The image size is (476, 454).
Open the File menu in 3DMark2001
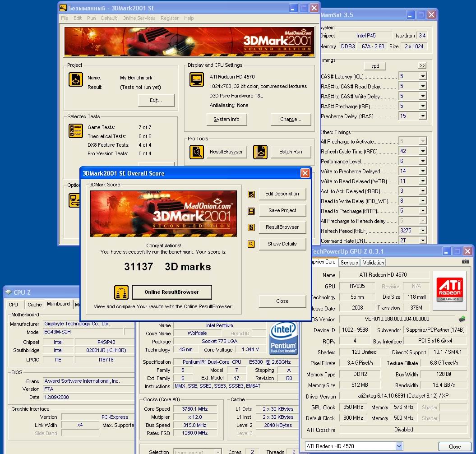click(x=65, y=18)
